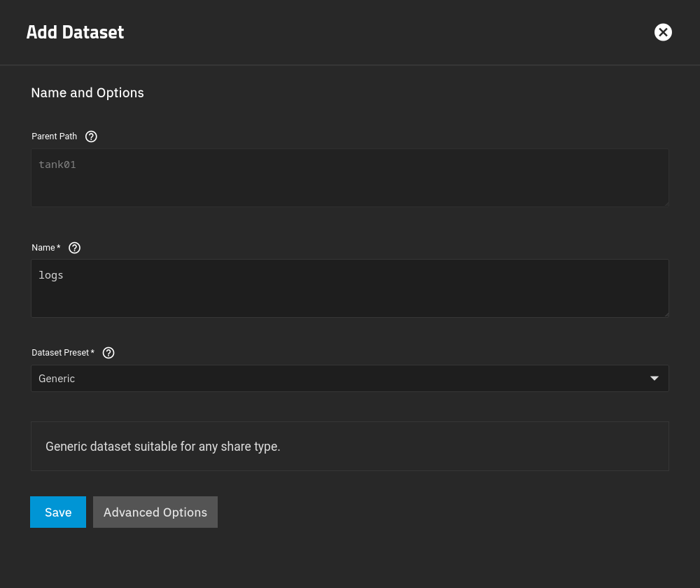Open Advanced Options for the dataset
700x588 pixels.
click(x=155, y=512)
